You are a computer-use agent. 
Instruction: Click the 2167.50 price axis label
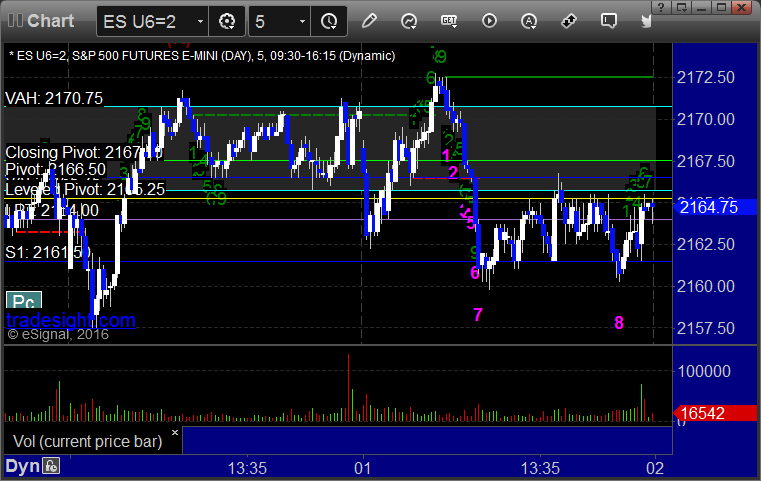coord(706,161)
